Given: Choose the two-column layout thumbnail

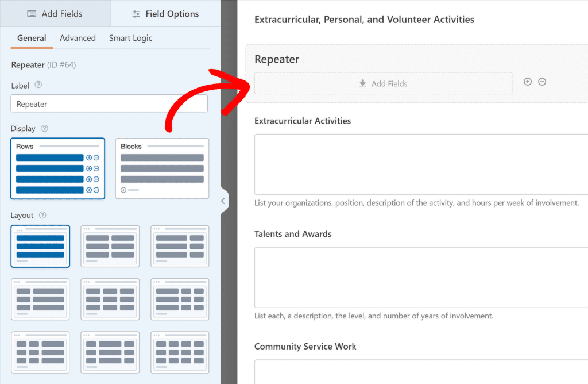Looking at the screenshot, I should pyautogui.click(x=110, y=246).
